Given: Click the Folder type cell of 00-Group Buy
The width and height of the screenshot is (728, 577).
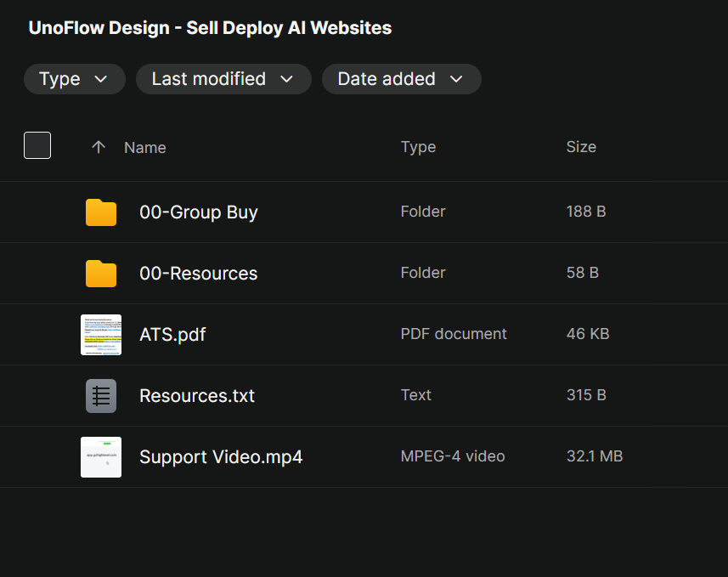Looking at the screenshot, I should click(423, 212).
